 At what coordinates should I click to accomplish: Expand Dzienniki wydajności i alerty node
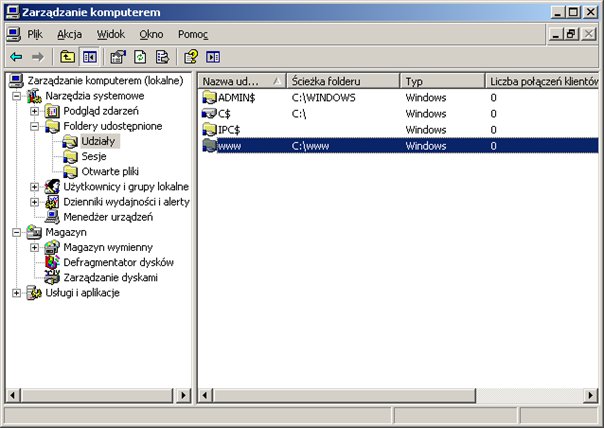pos(34,202)
